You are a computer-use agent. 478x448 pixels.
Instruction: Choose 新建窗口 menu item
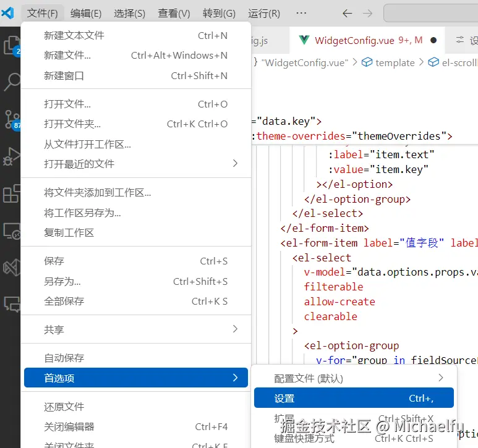tap(136, 75)
